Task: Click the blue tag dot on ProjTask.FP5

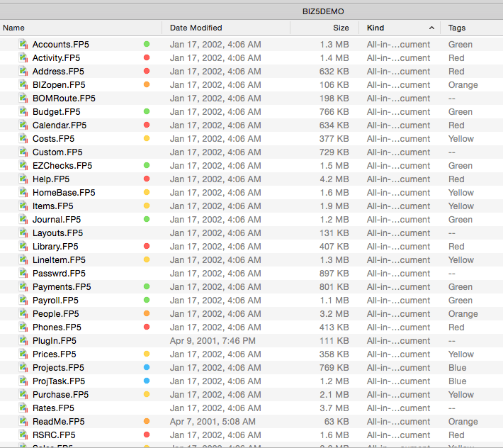Action: (x=147, y=381)
